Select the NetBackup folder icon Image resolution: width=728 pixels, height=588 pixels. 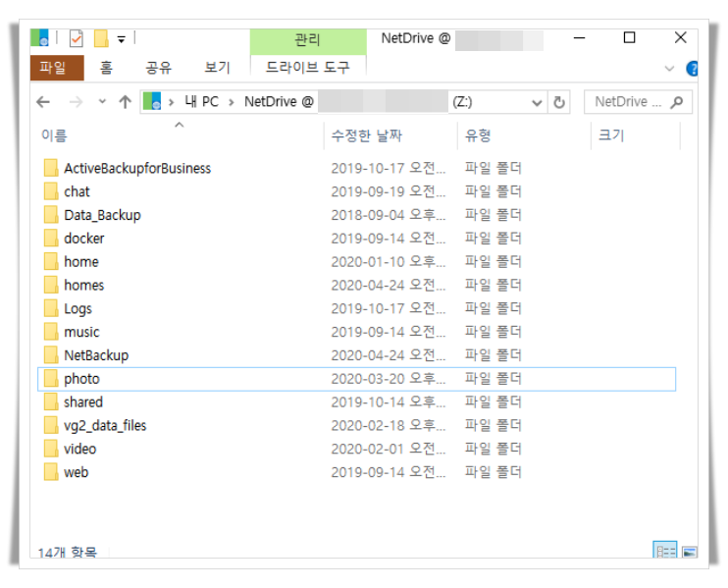51,355
